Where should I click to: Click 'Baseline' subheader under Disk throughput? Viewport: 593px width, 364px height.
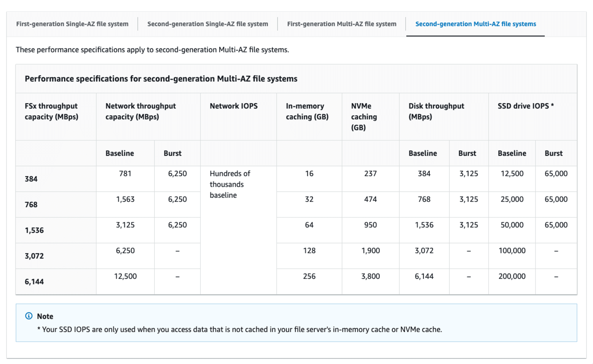pyautogui.click(x=423, y=153)
